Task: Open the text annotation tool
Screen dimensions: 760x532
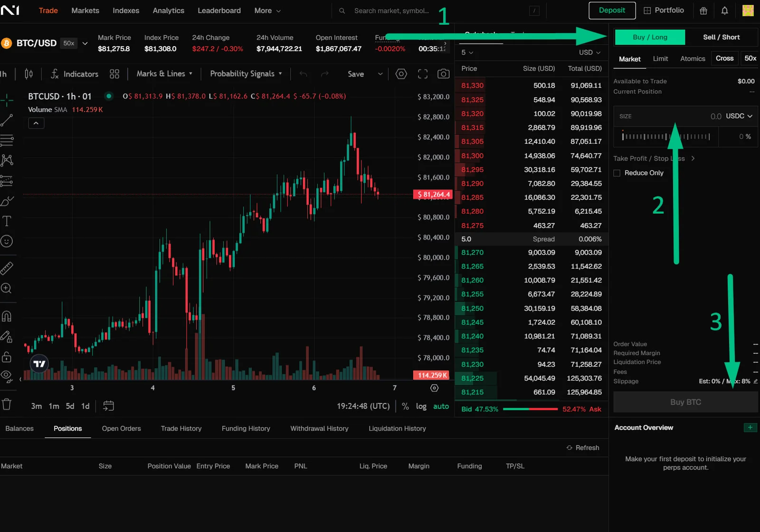Action: pyautogui.click(x=7, y=221)
